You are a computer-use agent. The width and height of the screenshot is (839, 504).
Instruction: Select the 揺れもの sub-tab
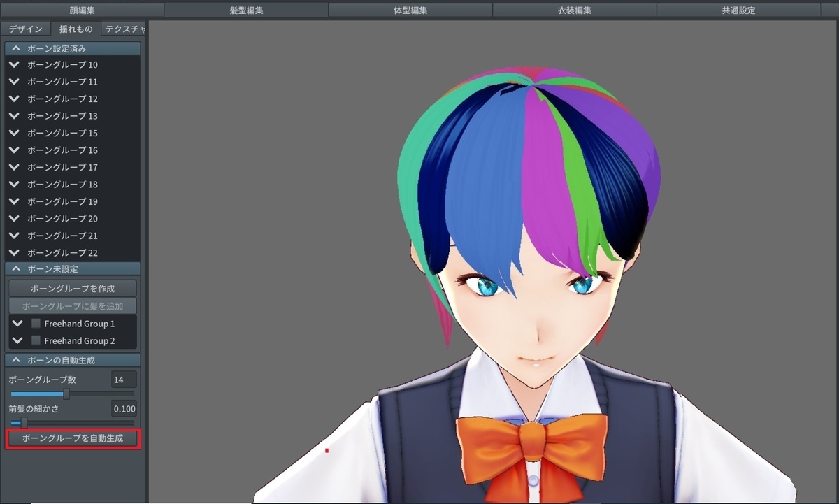[76, 29]
